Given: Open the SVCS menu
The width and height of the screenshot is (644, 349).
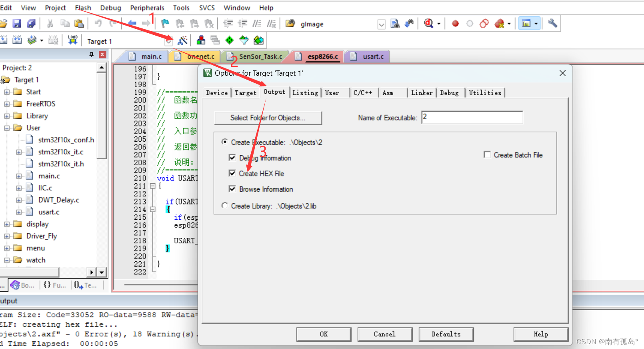Looking at the screenshot, I should (207, 8).
